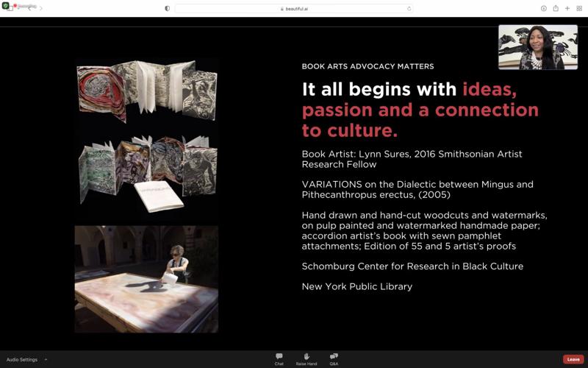Click the papermaking table photo
Screen dimensions: 588x368
click(146, 279)
